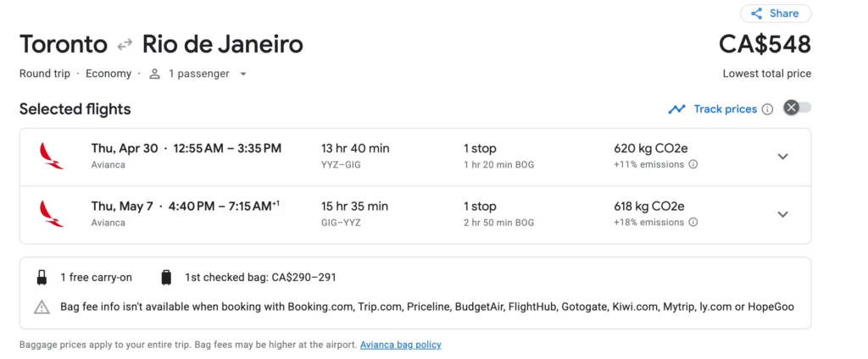Click the Track prices info icon
This screenshot has height=359, width=868.
click(767, 109)
